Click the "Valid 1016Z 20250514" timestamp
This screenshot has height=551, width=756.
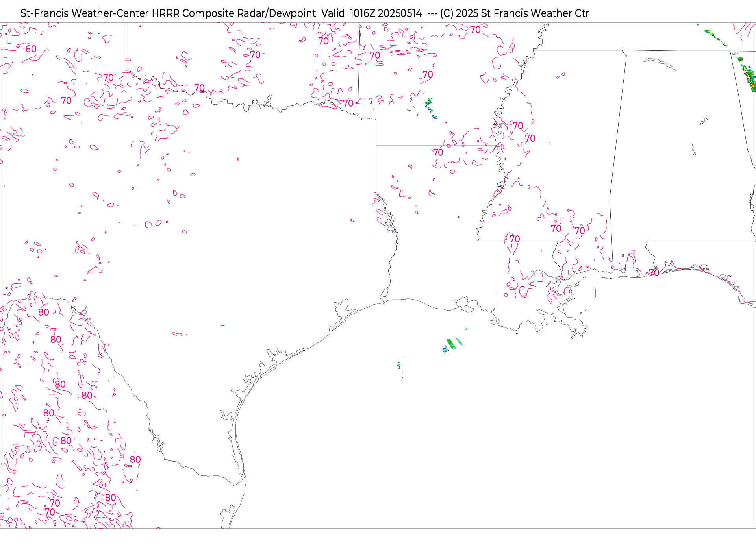click(x=372, y=13)
